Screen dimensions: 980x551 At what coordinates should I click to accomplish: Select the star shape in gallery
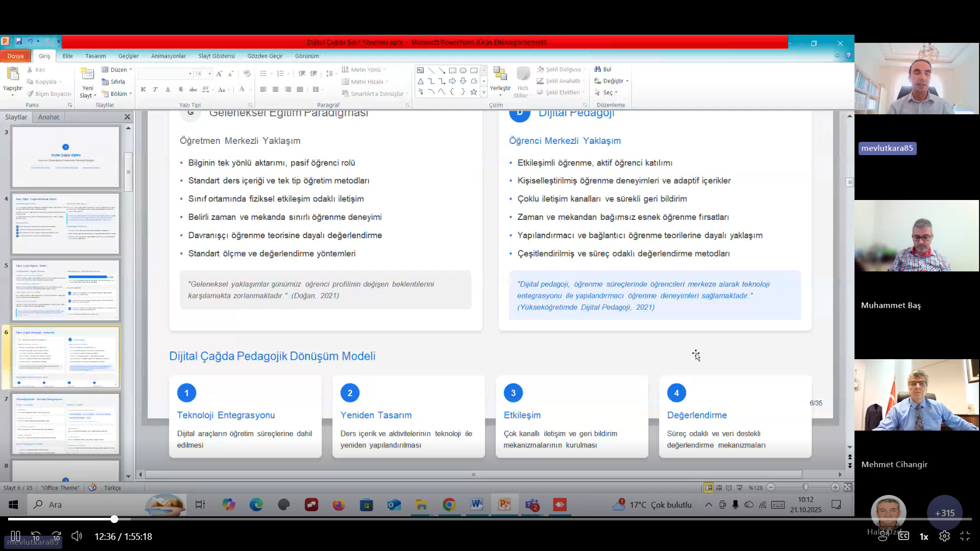pyautogui.click(x=474, y=92)
